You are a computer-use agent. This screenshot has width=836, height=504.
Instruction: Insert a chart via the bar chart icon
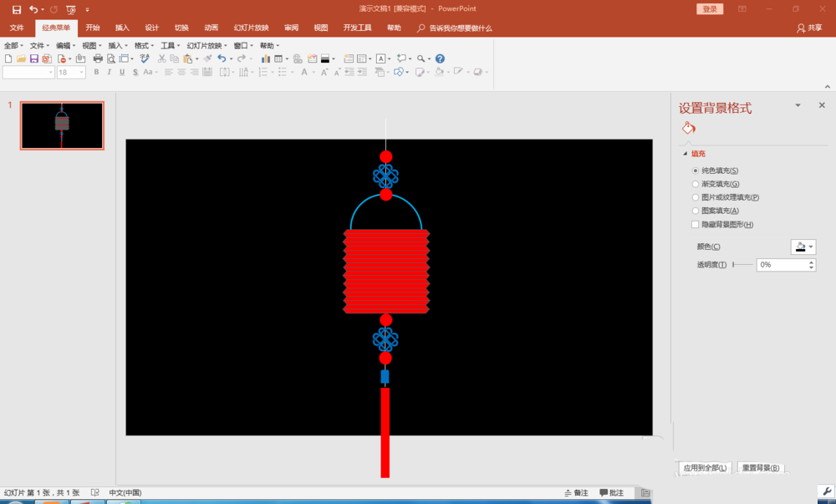coord(266,59)
